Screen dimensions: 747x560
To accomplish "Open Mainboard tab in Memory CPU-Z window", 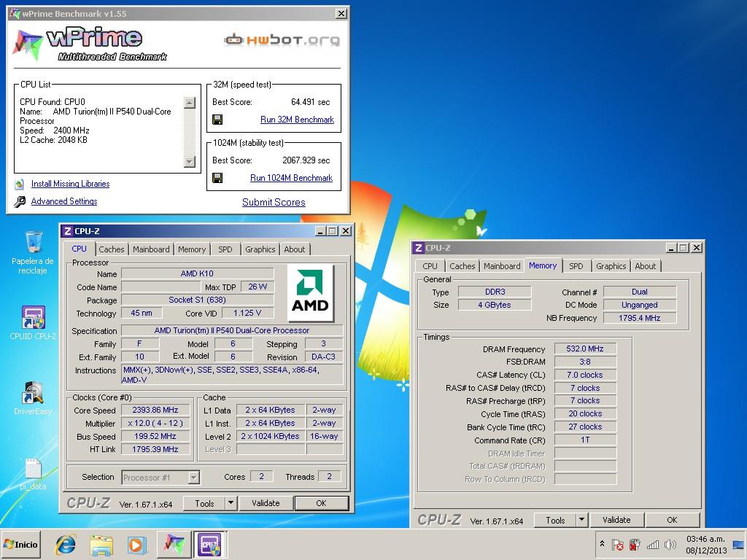I will [502, 266].
